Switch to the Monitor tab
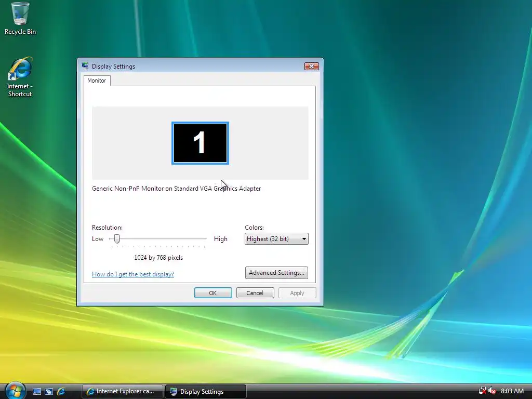The width and height of the screenshot is (532, 399). coord(97,81)
